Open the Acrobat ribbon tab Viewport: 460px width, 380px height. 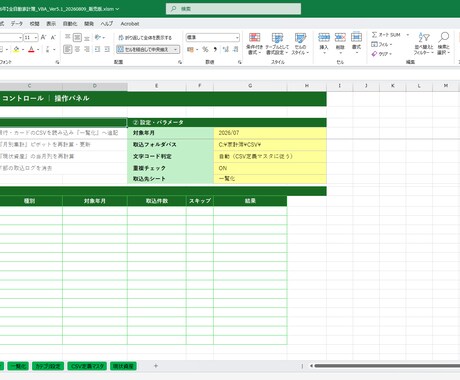click(130, 24)
